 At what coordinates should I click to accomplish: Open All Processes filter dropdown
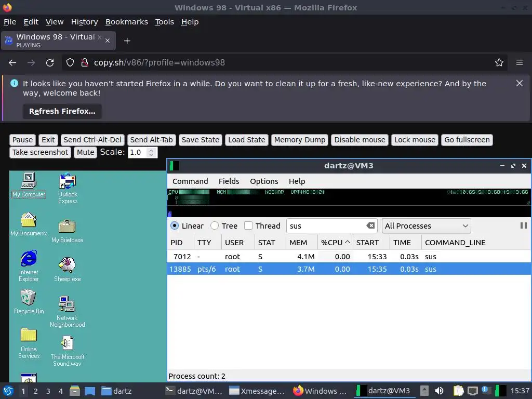tap(426, 225)
